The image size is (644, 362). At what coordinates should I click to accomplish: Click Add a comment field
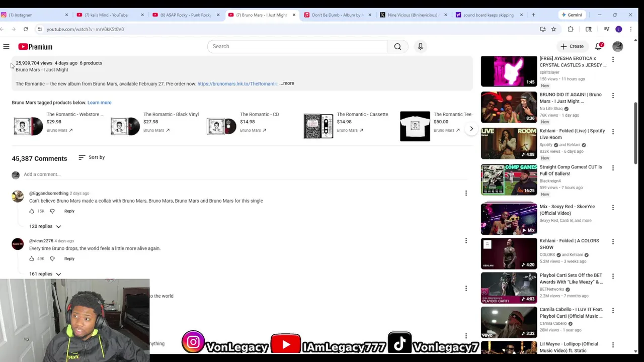tap(245, 174)
